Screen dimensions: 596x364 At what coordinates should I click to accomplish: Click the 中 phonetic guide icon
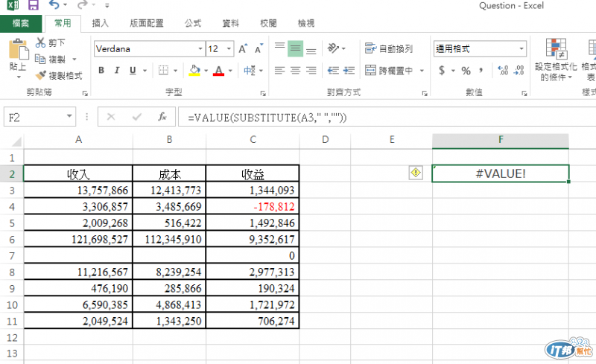pos(250,70)
